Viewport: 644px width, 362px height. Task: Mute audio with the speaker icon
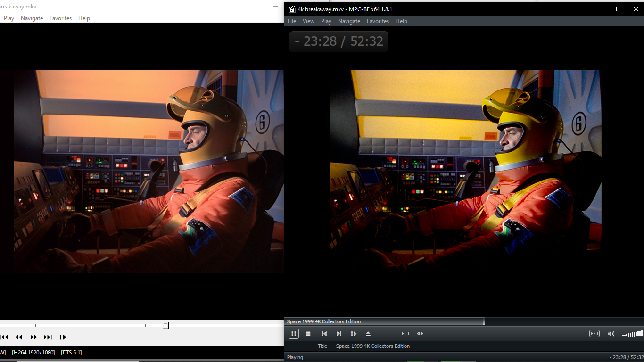click(x=611, y=334)
